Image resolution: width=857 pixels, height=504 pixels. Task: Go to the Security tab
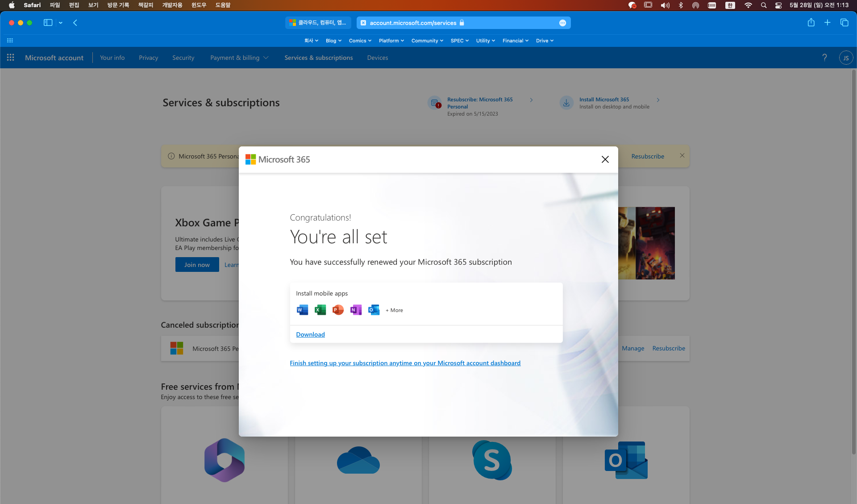pyautogui.click(x=183, y=58)
